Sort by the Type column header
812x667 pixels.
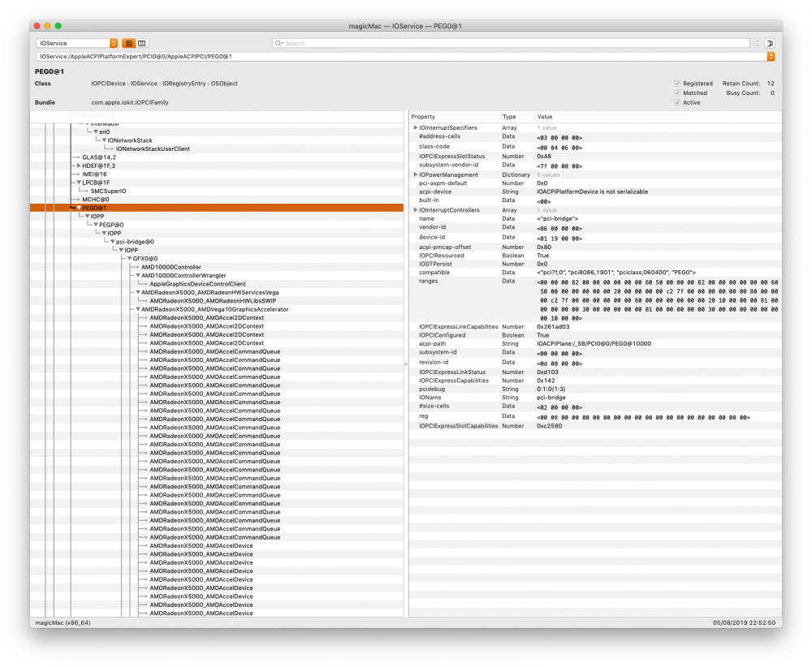click(516, 117)
